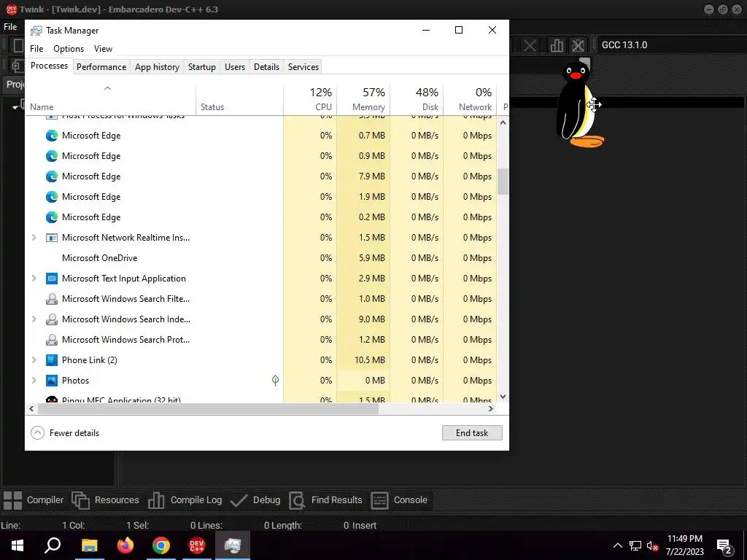Sort by the Status column header
The image size is (747, 560).
(x=239, y=99)
